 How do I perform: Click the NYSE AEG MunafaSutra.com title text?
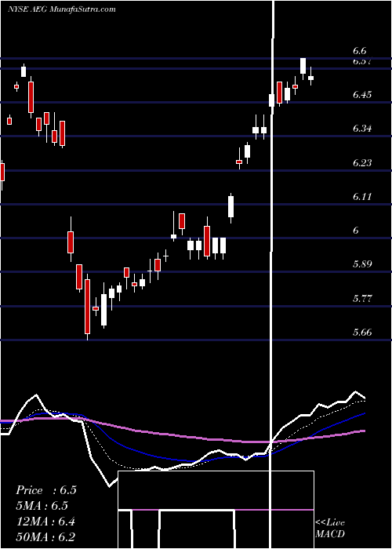click(x=62, y=9)
